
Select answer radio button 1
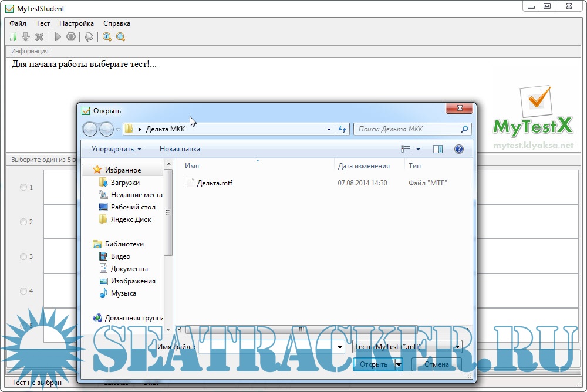click(23, 187)
